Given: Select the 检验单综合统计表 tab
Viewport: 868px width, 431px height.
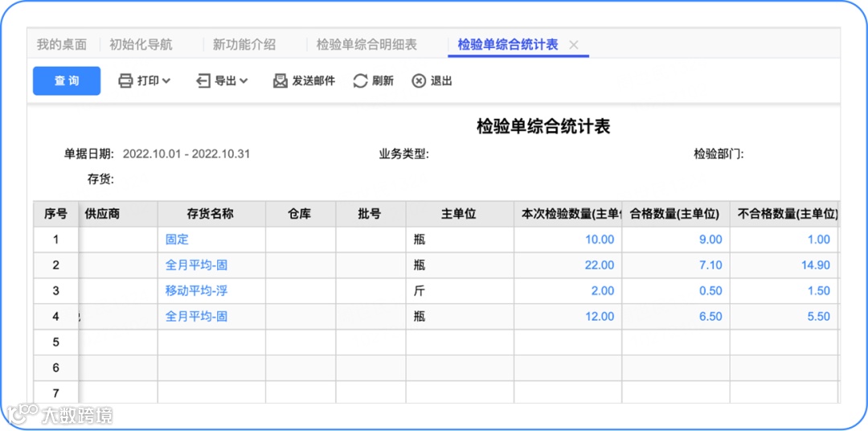Looking at the screenshot, I should tap(508, 45).
